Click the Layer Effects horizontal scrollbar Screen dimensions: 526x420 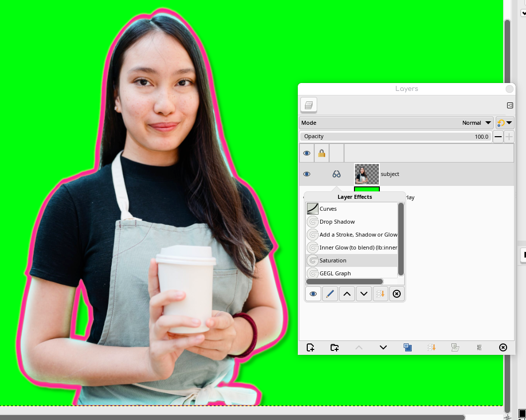coord(345,281)
